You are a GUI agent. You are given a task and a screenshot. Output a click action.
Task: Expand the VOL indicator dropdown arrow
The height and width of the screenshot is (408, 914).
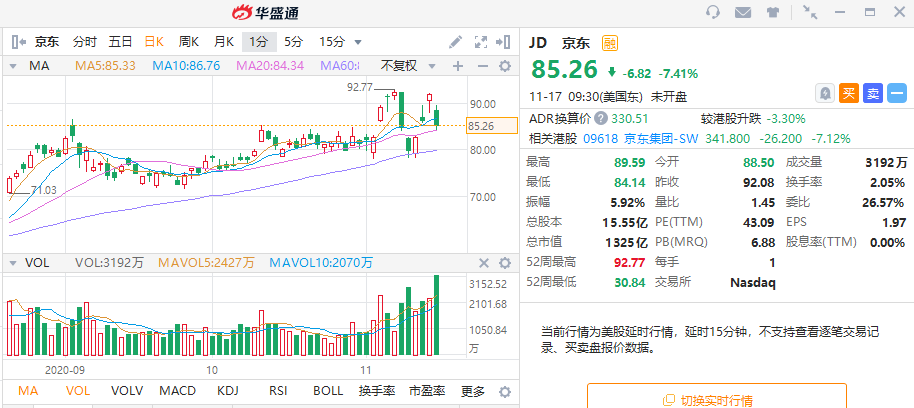coord(13,263)
